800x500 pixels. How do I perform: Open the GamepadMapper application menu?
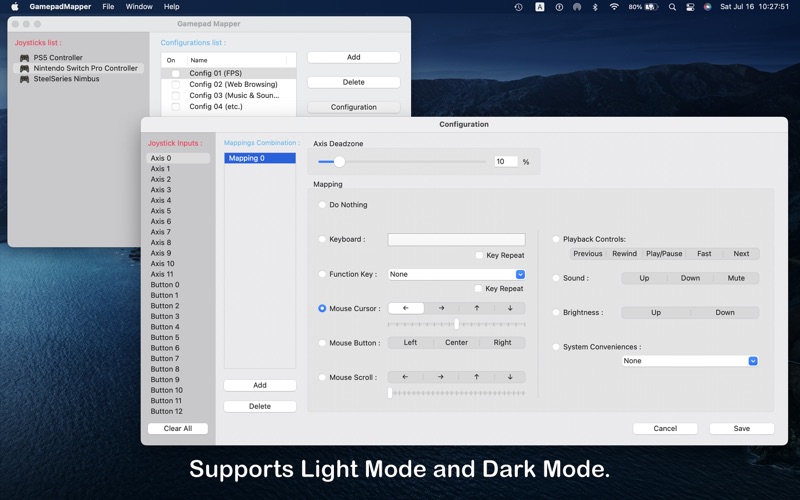point(60,7)
